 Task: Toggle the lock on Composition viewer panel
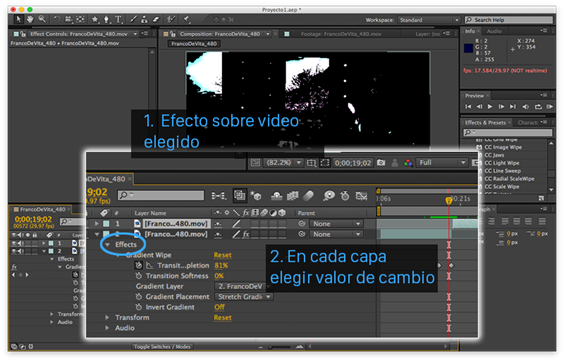click(x=173, y=34)
